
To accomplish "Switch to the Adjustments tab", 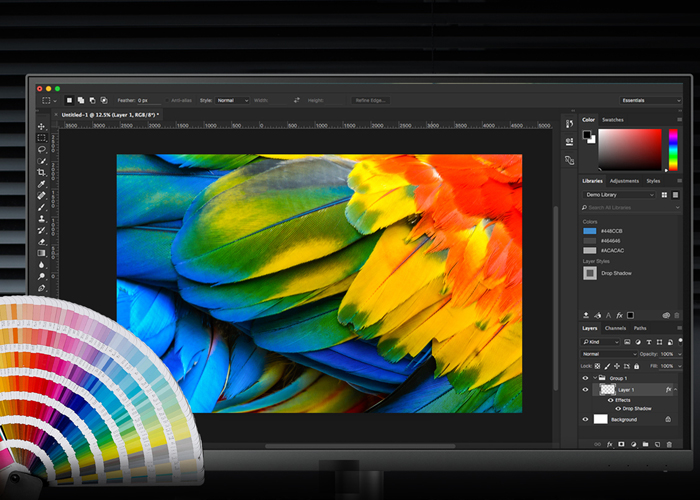I will 624,181.
